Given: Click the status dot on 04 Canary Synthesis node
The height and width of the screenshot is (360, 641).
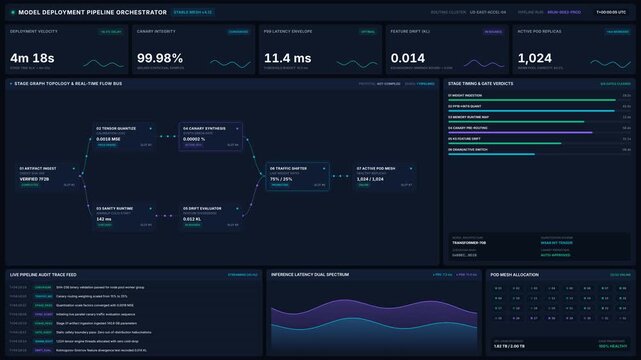Looking at the screenshot, I should [x=237, y=128].
